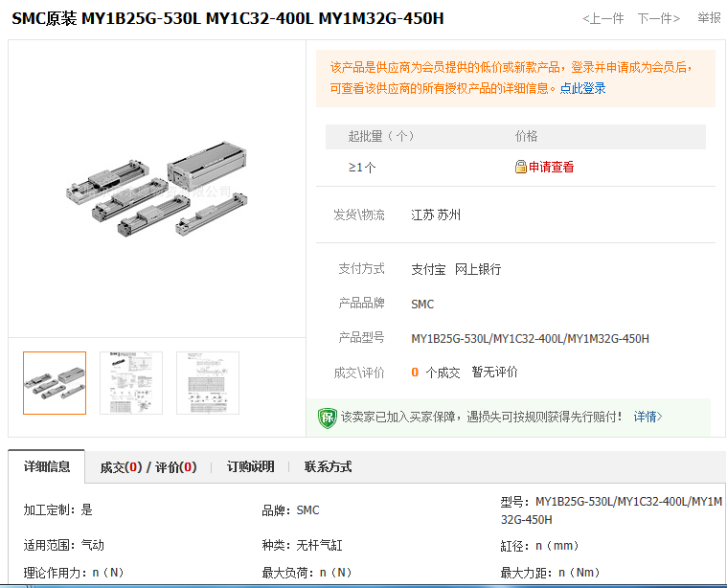This screenshot has width=727, height=588.
Task: Click the 点此登录 login link
Action: click(x=582, y=88)
